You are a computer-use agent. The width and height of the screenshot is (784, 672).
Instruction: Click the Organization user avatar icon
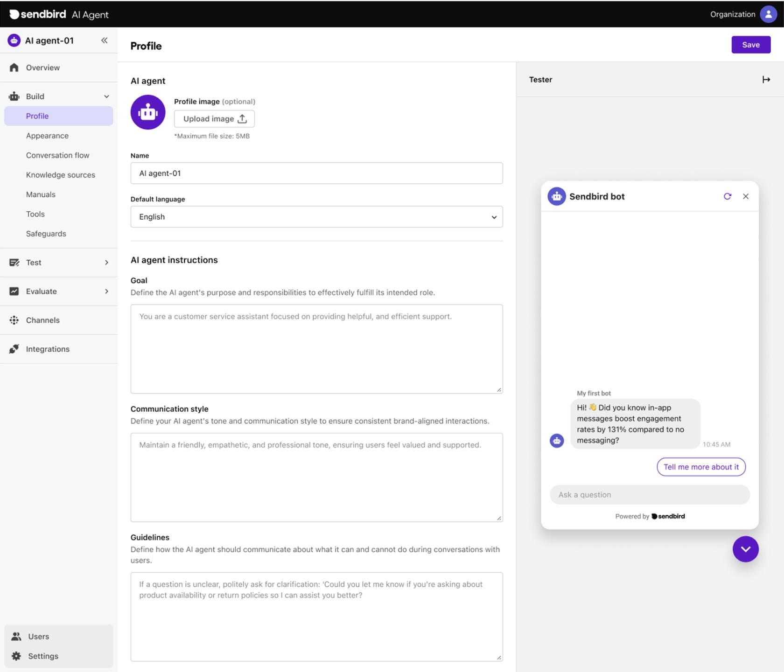(768, 14)
